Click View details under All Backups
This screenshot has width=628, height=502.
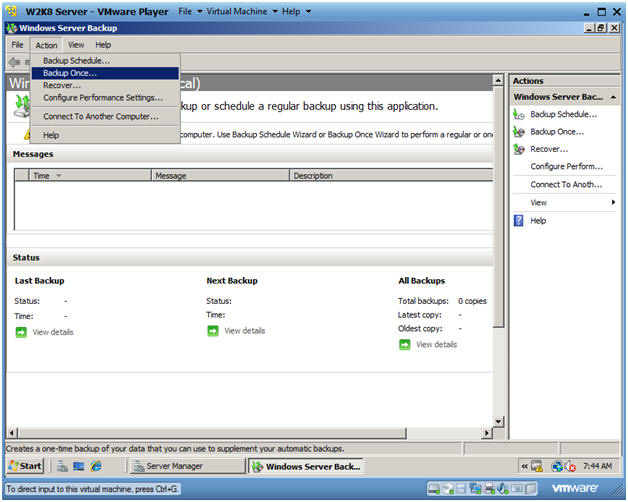[x=437, y=345]
